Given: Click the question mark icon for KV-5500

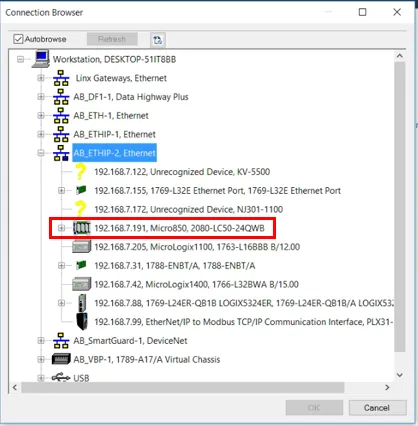Looking at the screenshot, I should coord(80,172).
